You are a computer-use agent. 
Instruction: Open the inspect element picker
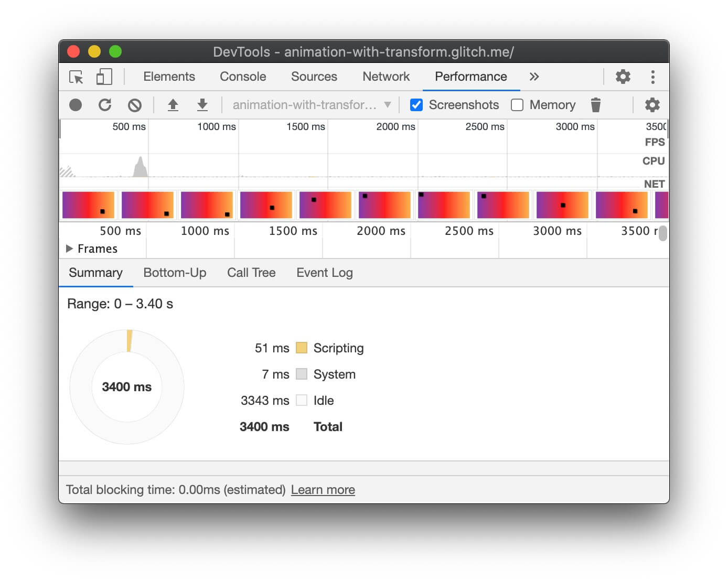tap(76, 77)
